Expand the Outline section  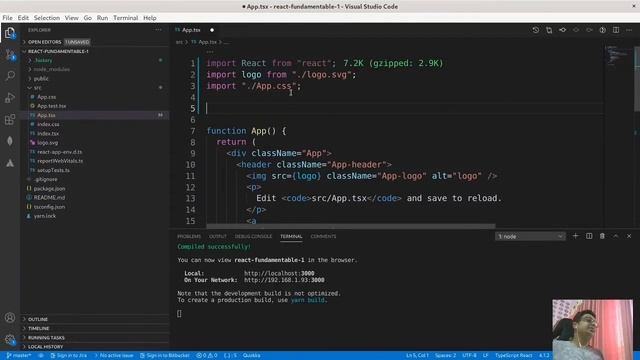click(95, 319)
